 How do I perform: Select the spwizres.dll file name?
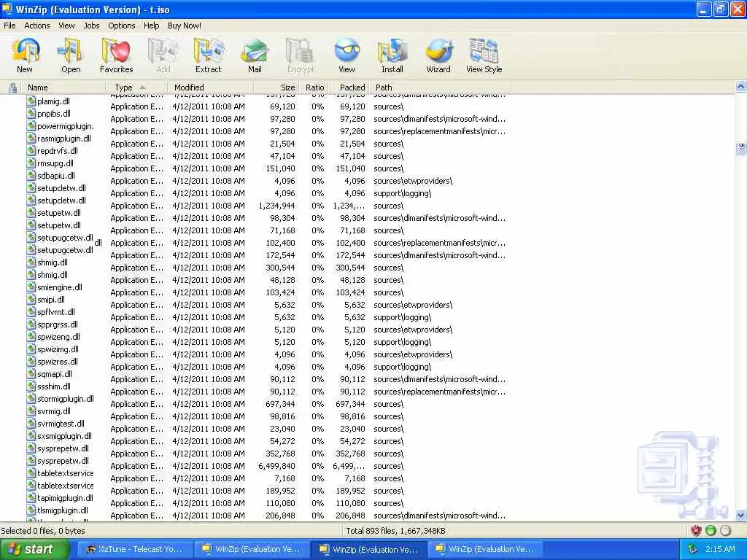[57, 362]
